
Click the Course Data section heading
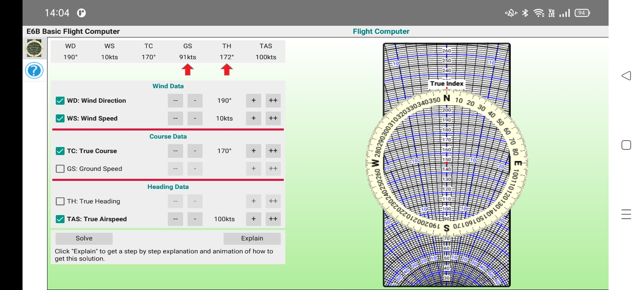[168, 137]
